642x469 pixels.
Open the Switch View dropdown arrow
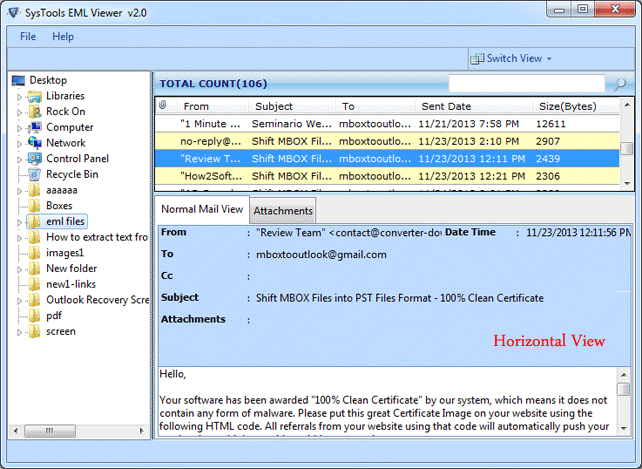coord(549,59)
